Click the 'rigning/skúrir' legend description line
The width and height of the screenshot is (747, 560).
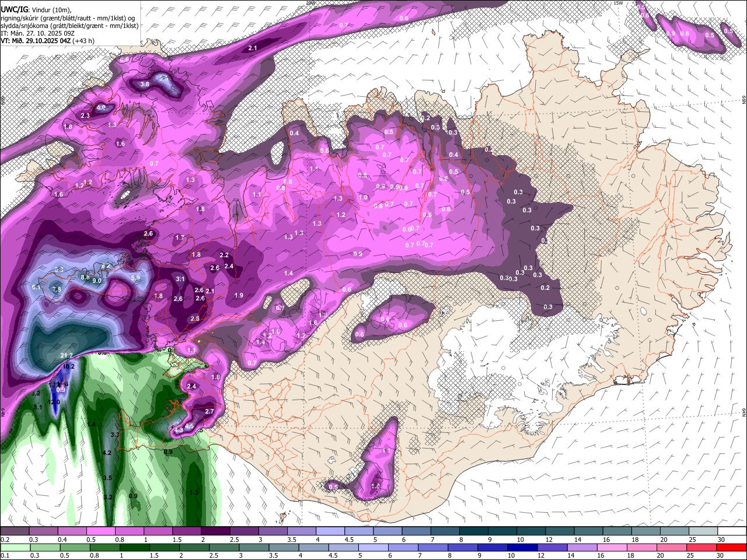click(x=68, y=18)
